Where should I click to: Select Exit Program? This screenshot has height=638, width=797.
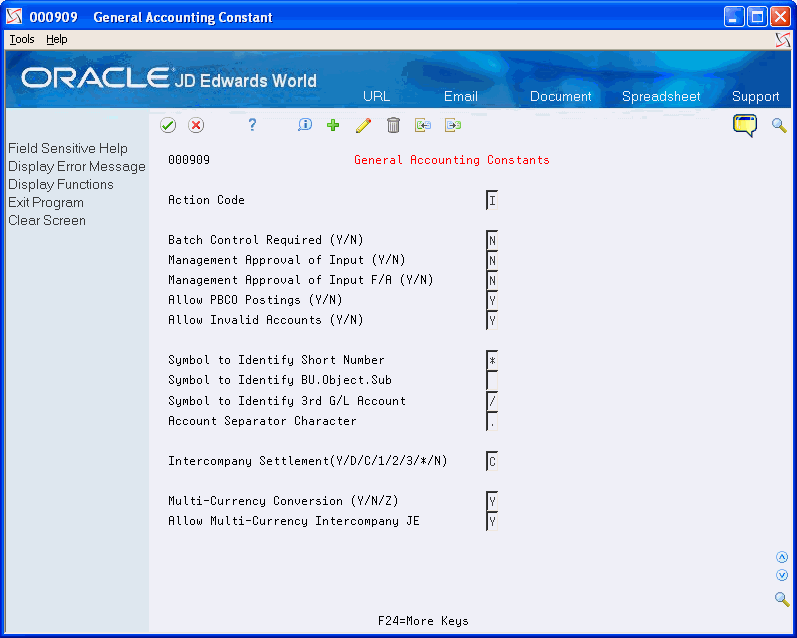pos(46,202)
